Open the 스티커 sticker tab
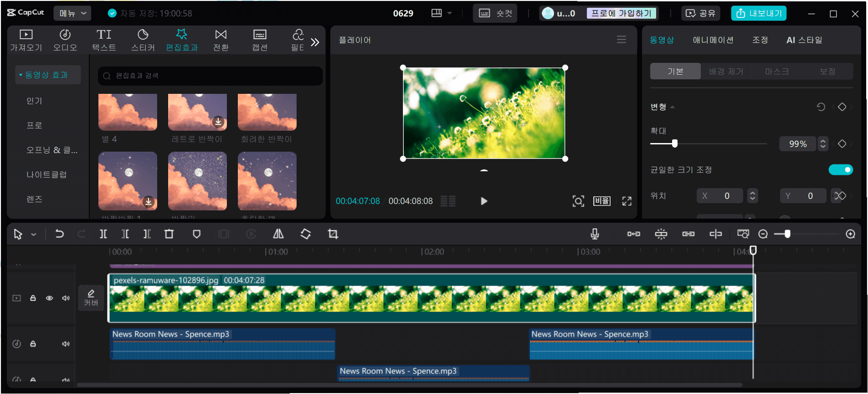This screenshot has height=394, width=868. (143, 40)
